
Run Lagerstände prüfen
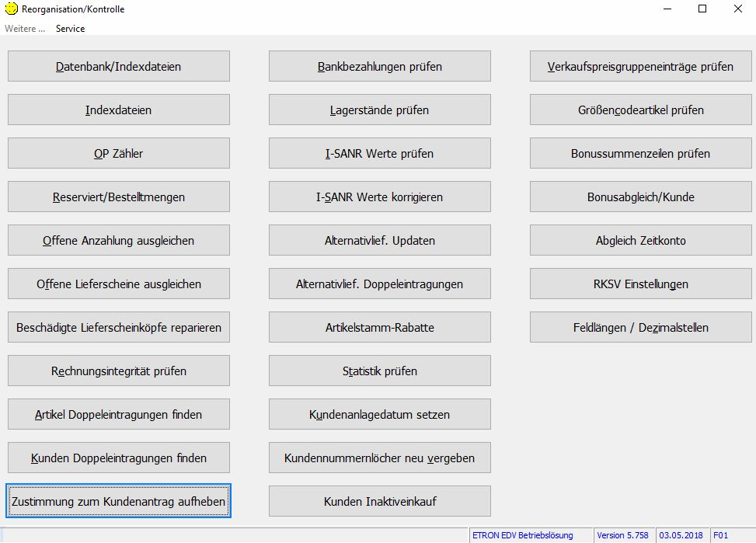click(x=380, y=110)
